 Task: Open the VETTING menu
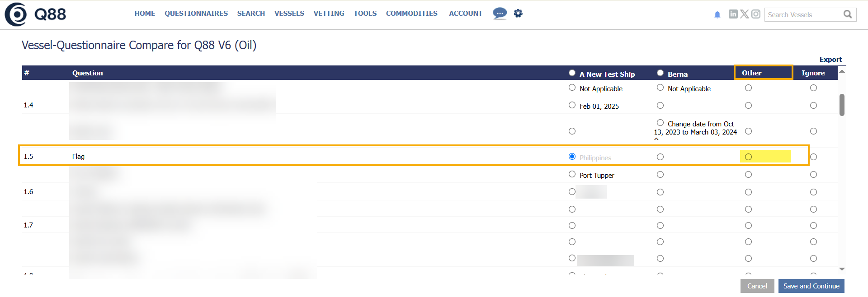pyautogui.click(x=329, y=14)
